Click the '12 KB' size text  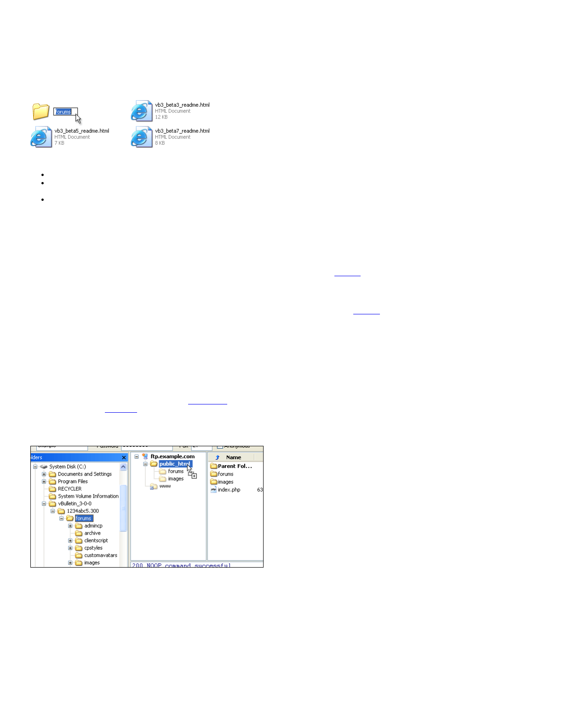[x=161, y=117]
